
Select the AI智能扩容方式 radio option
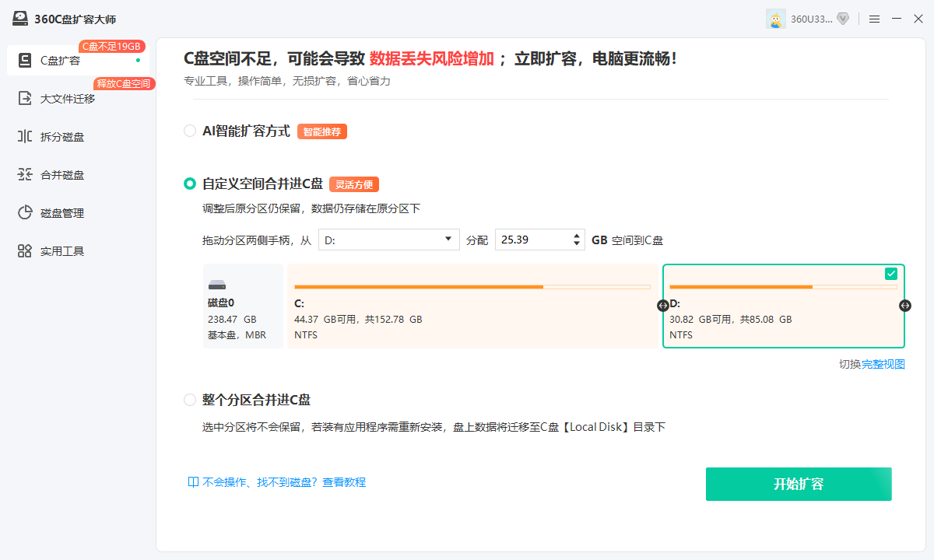pyautogui.click(x=190, y=131)
